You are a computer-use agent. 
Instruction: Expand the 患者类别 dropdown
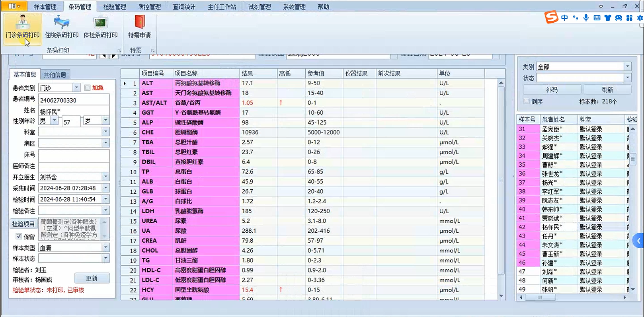(76, 88)
